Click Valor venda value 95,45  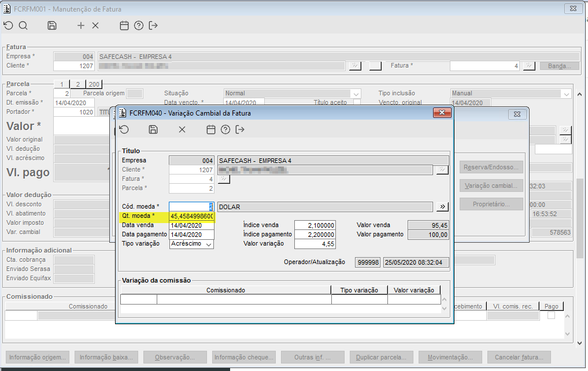point(428,225)
